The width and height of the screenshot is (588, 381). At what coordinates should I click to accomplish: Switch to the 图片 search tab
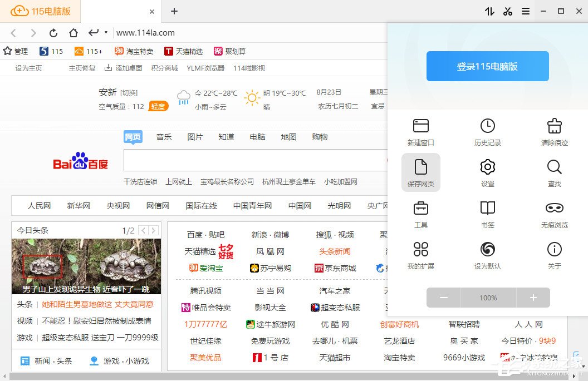point(195,137)
